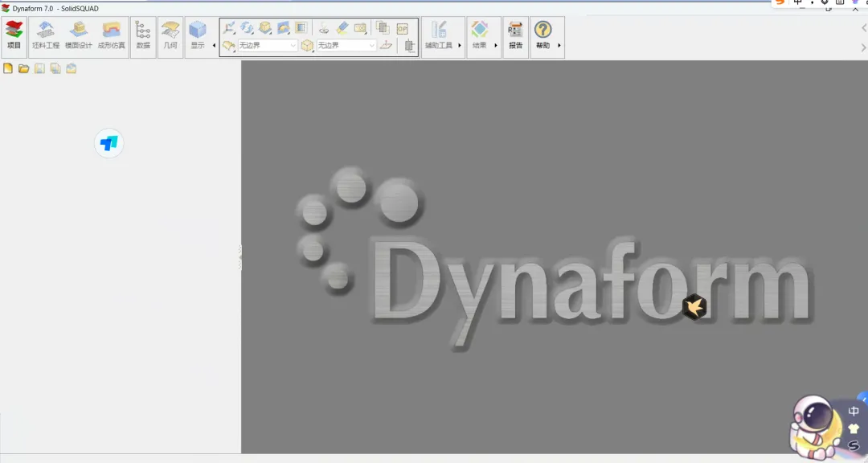
Task: Open 结果 results module
Action: pyautogui.click(x=479, y=36)
